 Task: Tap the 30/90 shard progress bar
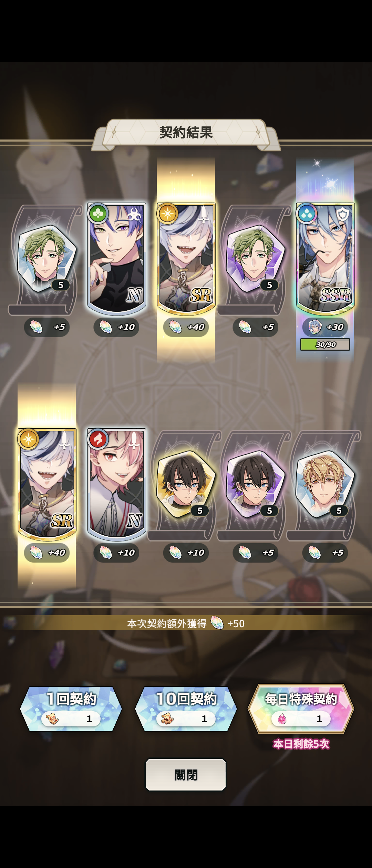coord(325,344)
